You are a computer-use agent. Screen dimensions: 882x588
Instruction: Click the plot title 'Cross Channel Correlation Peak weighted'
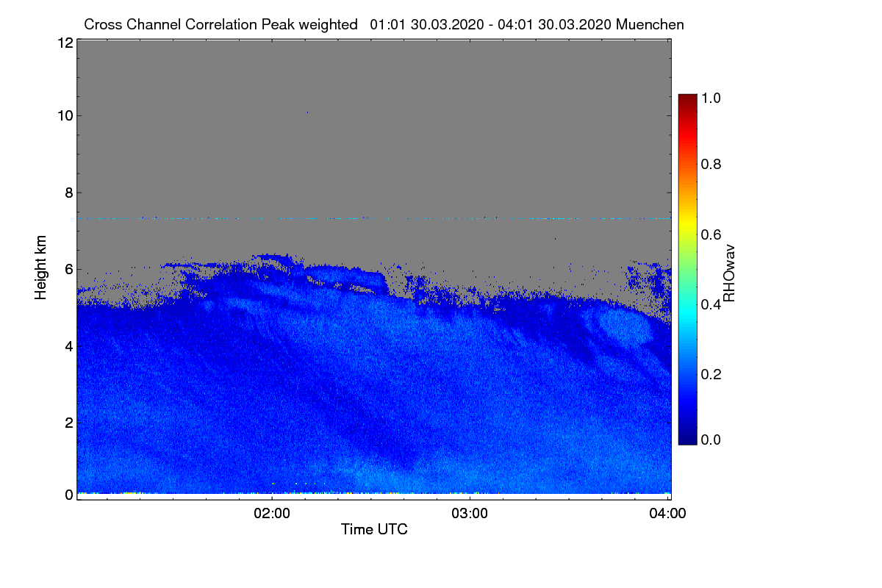tap(220, 24)
